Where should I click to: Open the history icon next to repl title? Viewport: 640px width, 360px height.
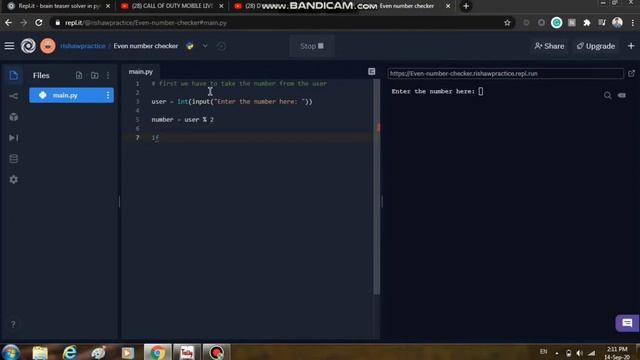(x=221, y=46)
